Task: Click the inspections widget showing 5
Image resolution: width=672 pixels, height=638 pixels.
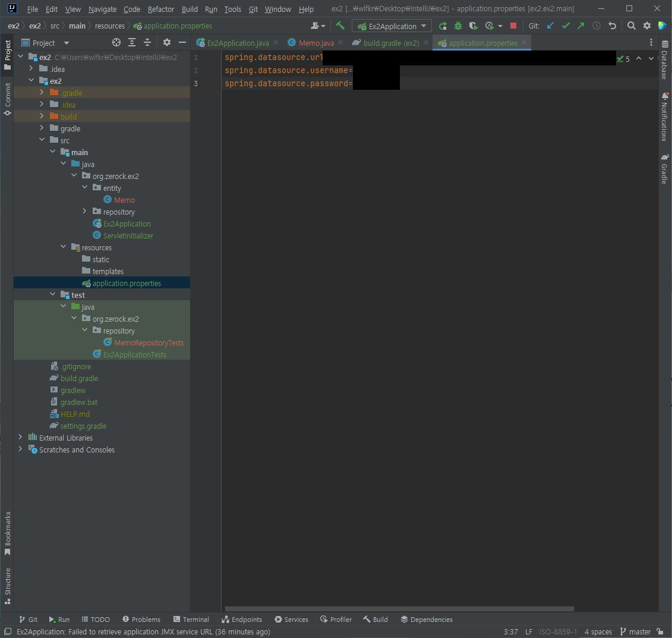Action: [x=623, y=59]
